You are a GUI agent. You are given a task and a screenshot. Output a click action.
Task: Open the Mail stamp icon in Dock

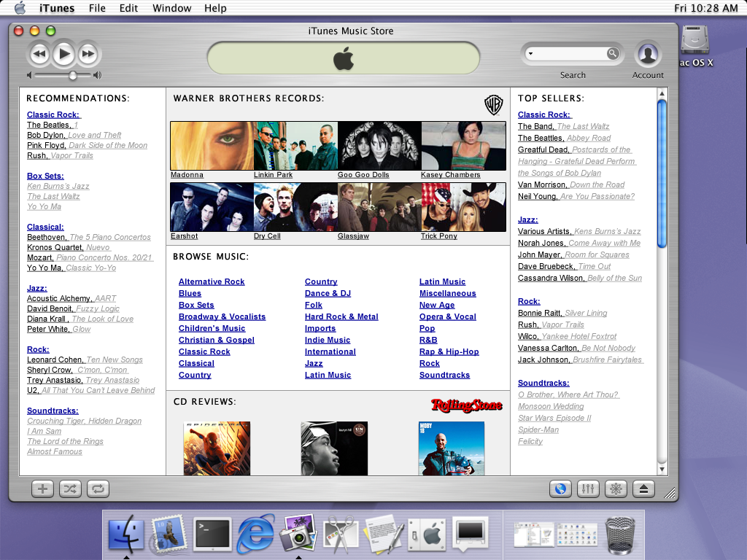click(169, 534)
